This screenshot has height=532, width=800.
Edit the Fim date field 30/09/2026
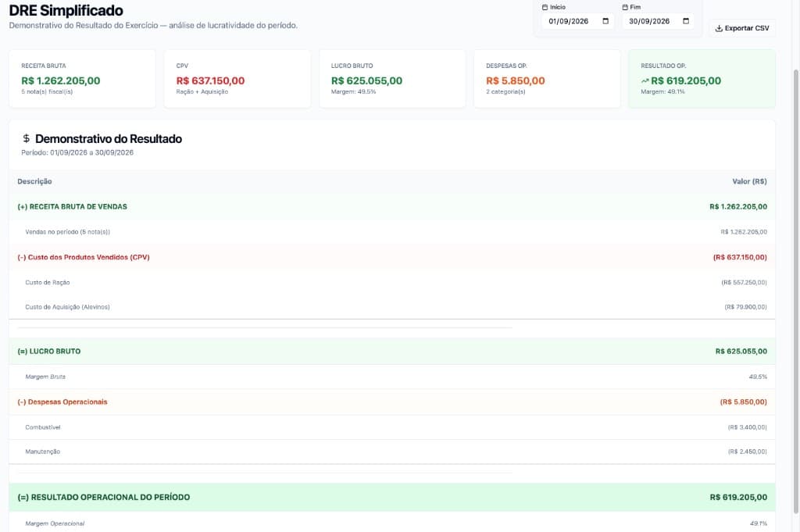[658, 21]
